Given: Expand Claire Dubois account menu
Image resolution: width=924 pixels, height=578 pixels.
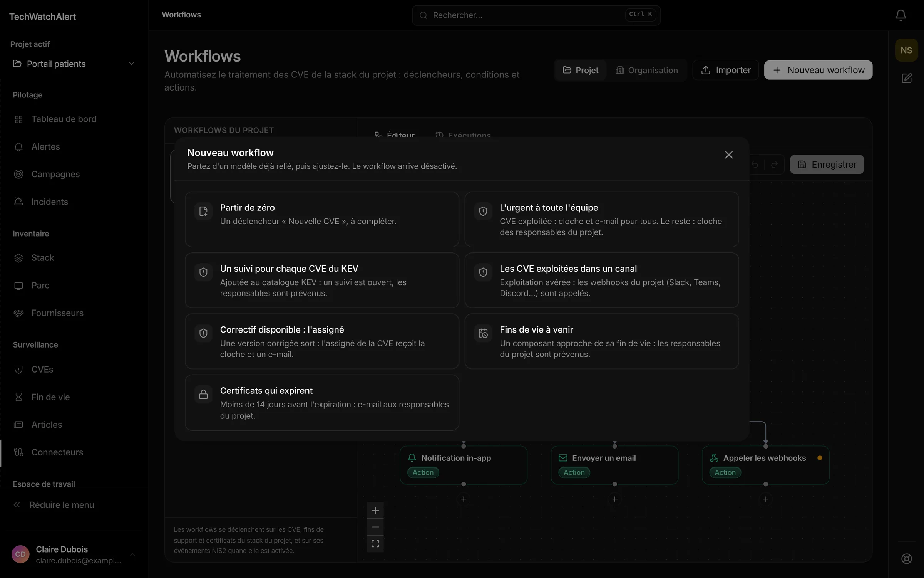Looking at the screenshot, I should pyautogui.click(x=74, y=554).
